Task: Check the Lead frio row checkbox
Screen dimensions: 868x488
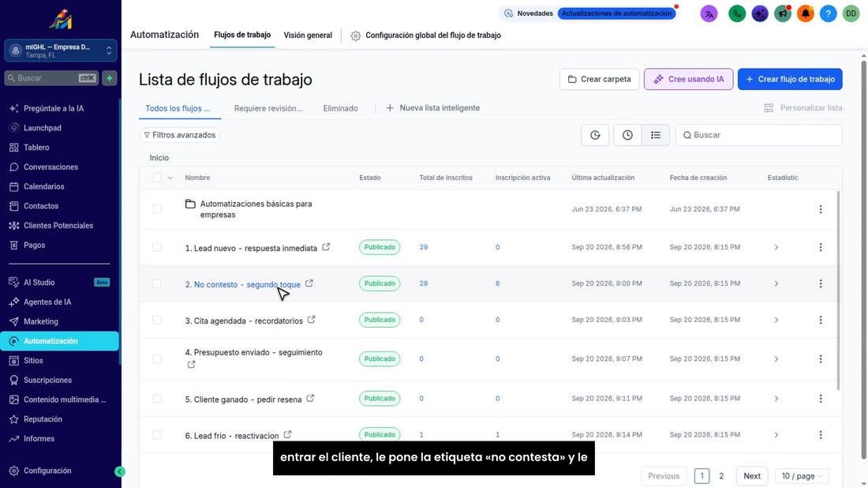Action: pyautogui.click(x=157, y=435)
